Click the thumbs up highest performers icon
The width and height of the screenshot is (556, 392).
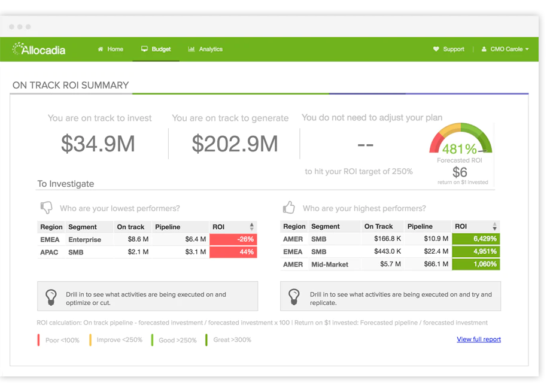[x=289, y=207]
